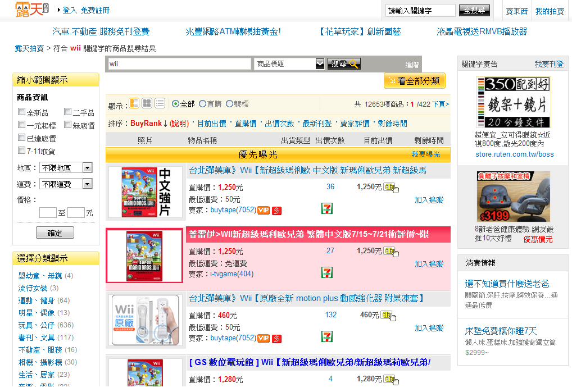Sort results by 直購價
The image size is (572, 392).
pos(246,124)
